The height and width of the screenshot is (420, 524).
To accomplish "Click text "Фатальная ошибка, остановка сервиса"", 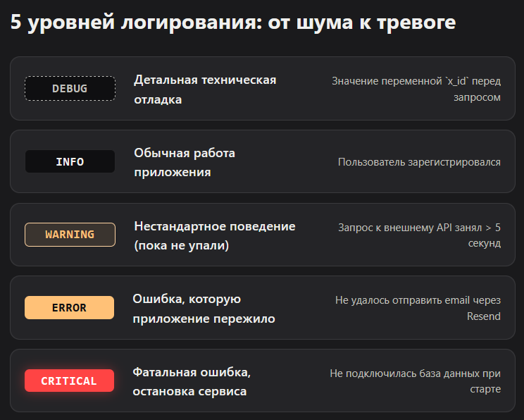I will point(192,381).
